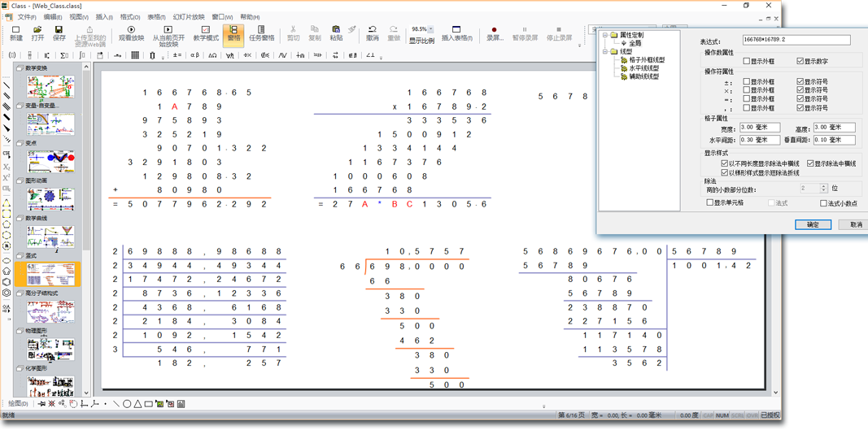Open the 插入 menu
The height and width of the screenshot is (443, 868).
104,17
